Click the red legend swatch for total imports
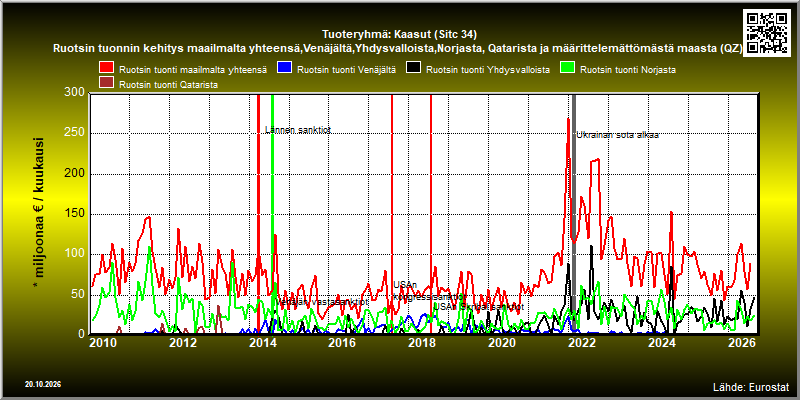This screenshot has height=400, width=800. 107,68
